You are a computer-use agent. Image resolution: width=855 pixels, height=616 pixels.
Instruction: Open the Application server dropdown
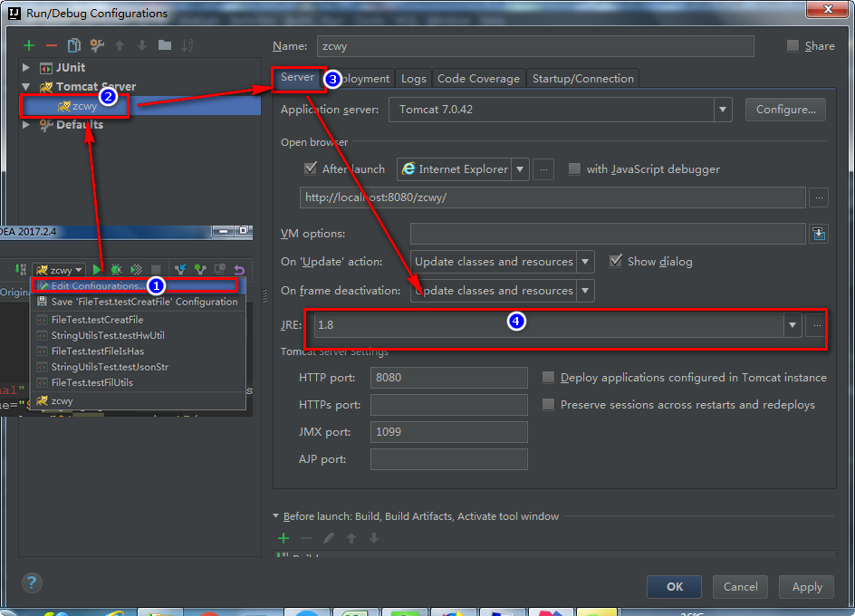tap(722, 110)
